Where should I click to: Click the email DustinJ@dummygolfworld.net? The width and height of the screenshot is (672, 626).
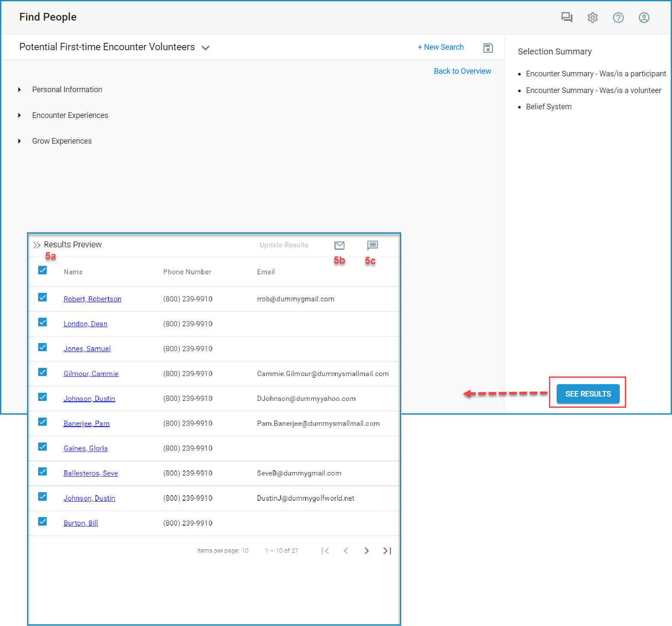306,498
